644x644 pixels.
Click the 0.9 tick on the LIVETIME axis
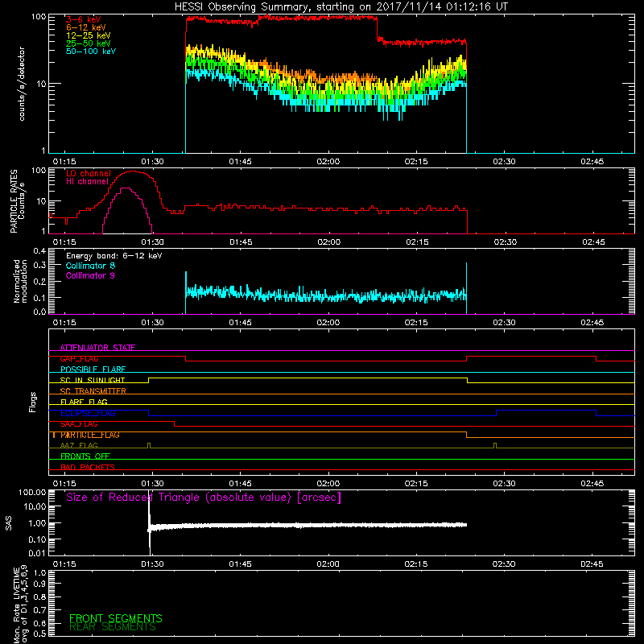coord(39,584)
